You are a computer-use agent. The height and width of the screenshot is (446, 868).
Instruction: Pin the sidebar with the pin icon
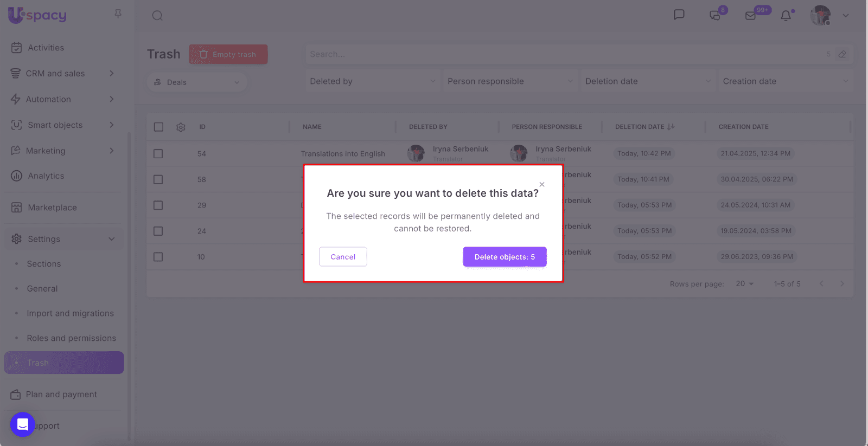118,14
